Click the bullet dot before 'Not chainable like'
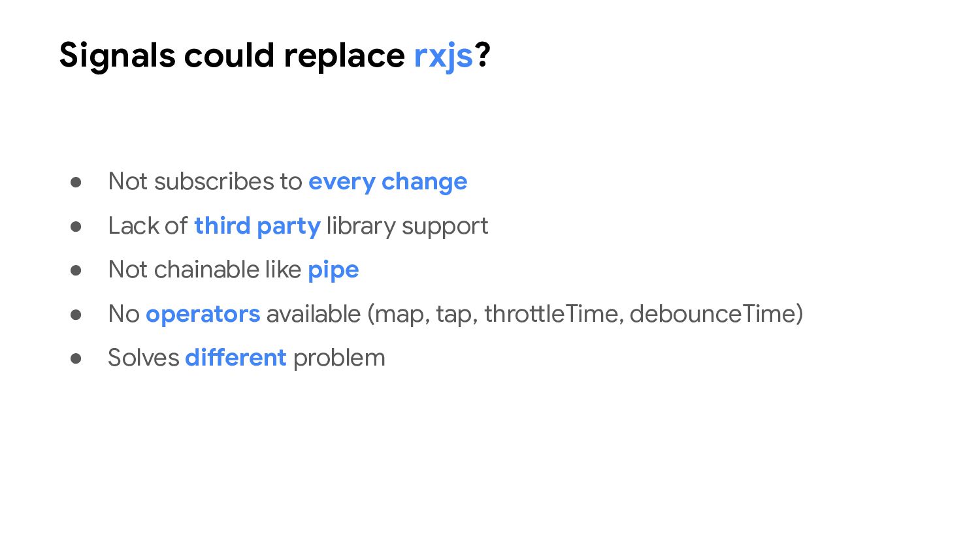980x551 pixels. 76,270
